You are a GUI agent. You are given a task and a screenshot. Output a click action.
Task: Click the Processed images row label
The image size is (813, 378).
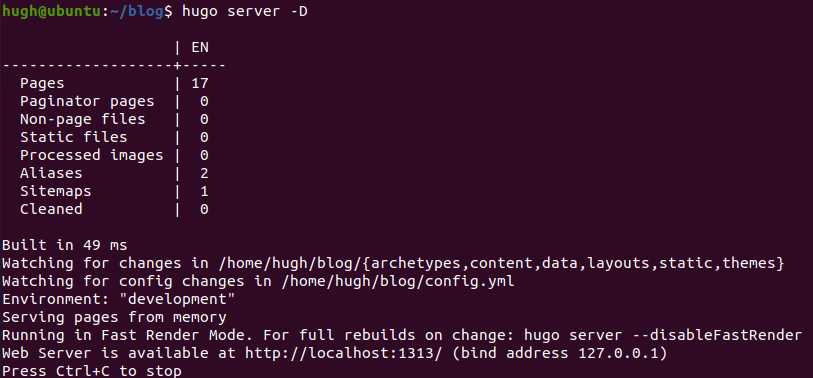point(92,156)
